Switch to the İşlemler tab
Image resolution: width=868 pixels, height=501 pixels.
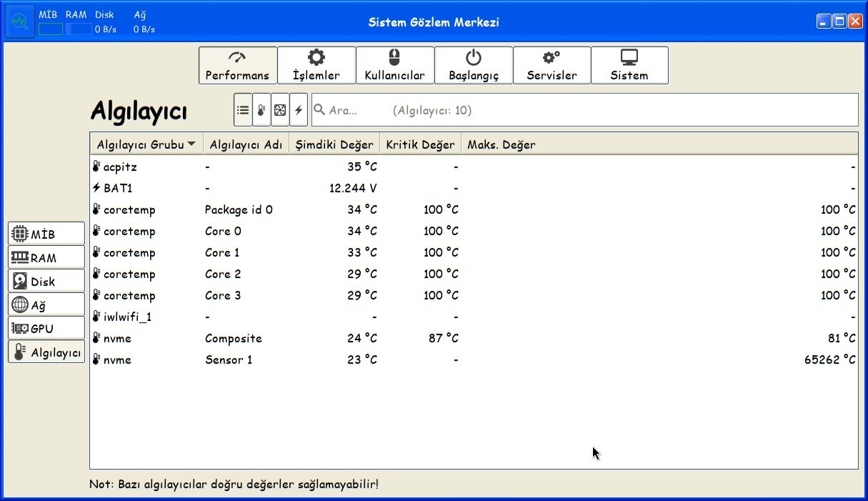pos(316,66)
